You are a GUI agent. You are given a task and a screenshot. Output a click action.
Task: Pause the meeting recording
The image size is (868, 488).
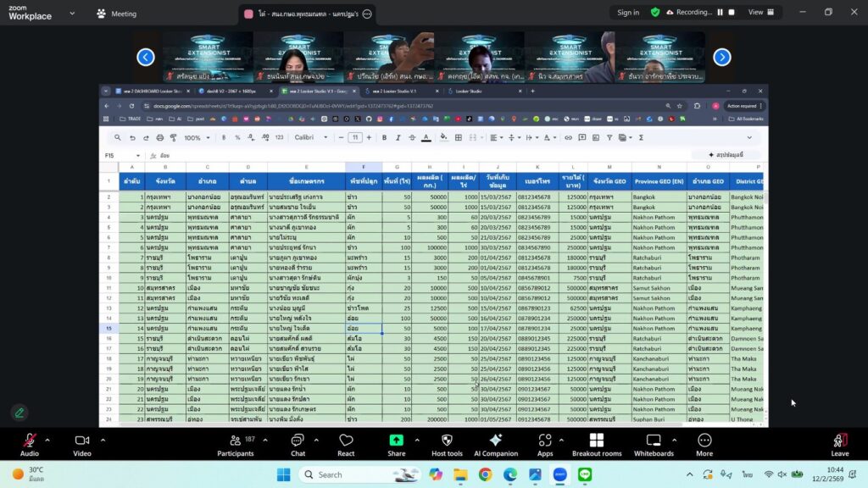point(720,13)
